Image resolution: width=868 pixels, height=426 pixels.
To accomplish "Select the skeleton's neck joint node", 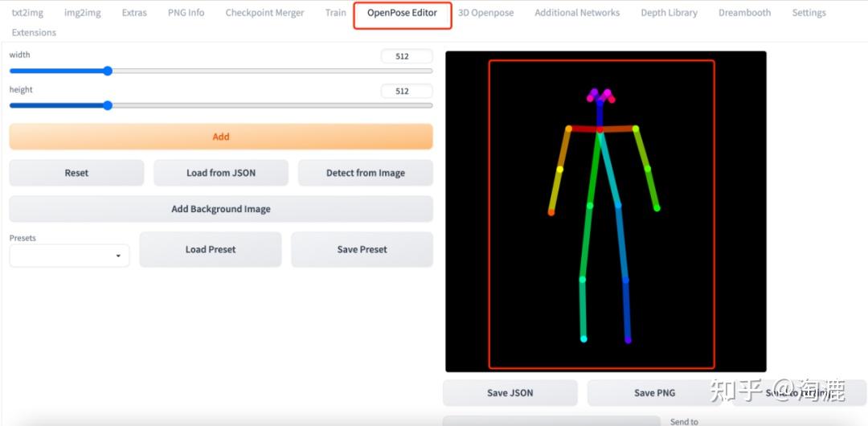I will tap(600, 129).
